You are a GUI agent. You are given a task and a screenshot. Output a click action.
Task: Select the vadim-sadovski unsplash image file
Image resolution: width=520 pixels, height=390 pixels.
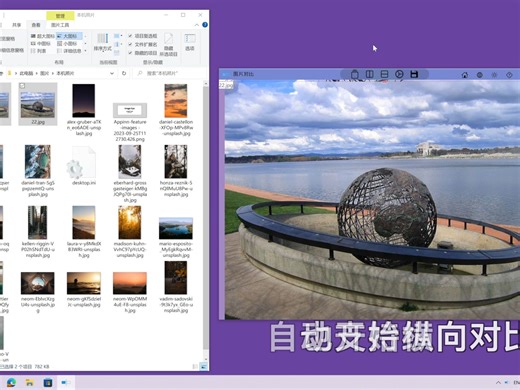(176, 287)
